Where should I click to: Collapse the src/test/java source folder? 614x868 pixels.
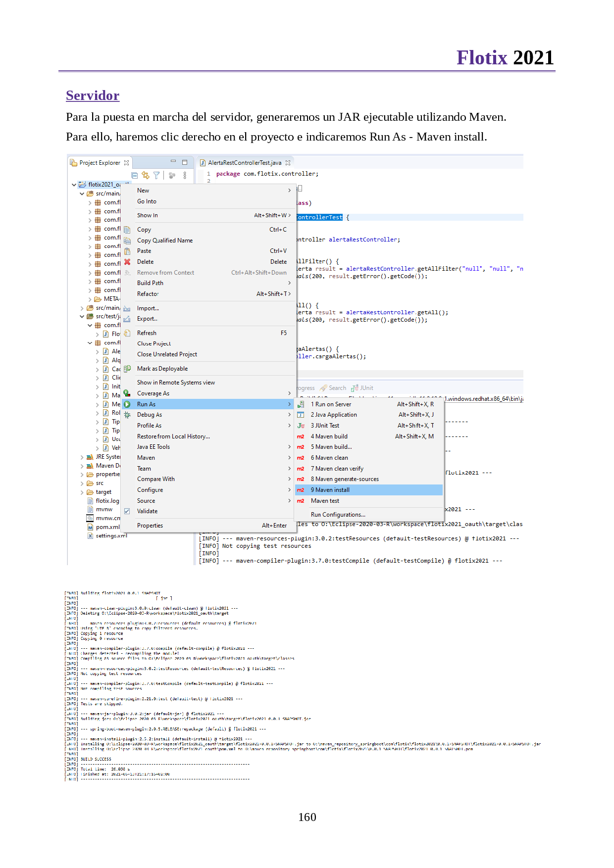(x=82, y=316)
